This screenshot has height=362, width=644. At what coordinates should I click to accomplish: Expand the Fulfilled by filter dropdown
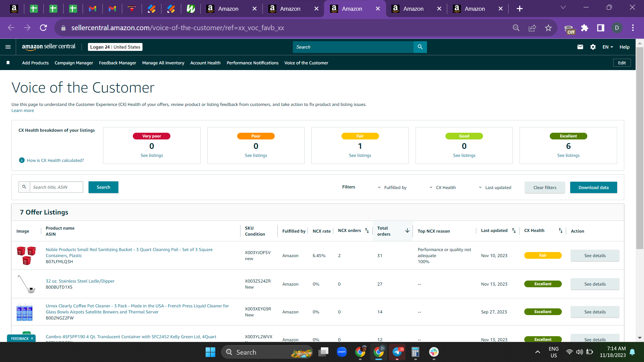tap(392, 187)
